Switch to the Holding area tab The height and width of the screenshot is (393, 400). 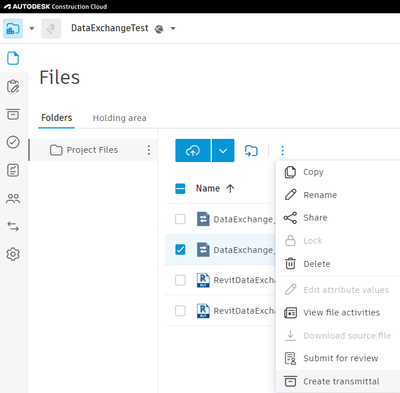(120, 118)
